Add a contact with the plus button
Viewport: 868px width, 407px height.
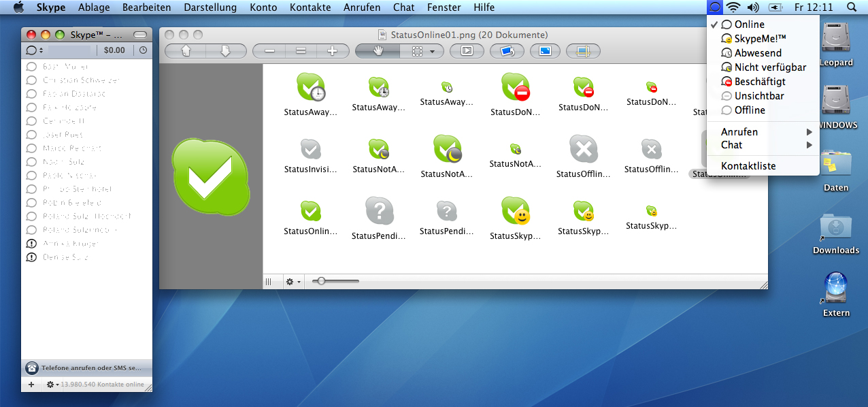31,385
